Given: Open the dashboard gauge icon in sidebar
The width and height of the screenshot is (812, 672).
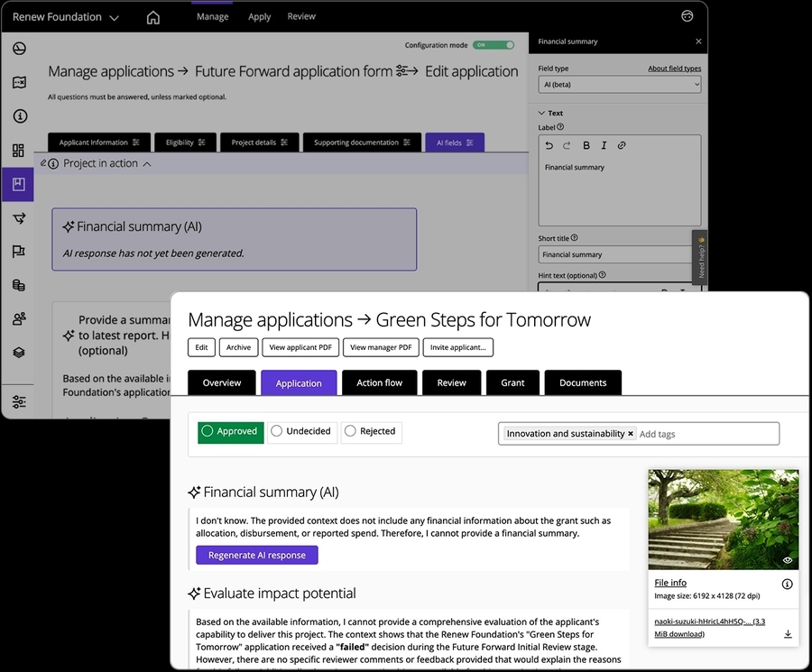Looking at the screenshot, I should (19, 49).
